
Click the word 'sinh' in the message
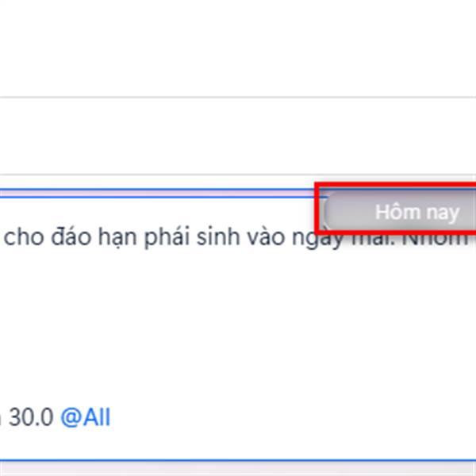tap(218, 236)
